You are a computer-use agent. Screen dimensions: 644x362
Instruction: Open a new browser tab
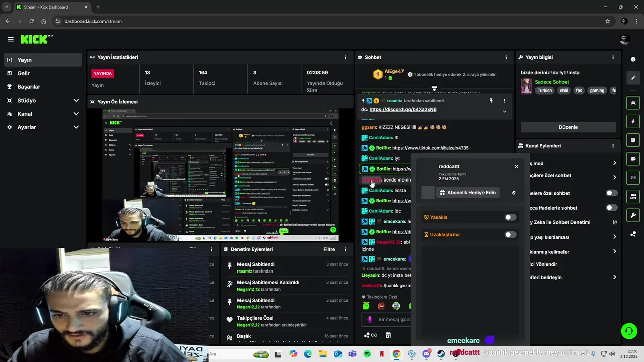coord(98,7)
